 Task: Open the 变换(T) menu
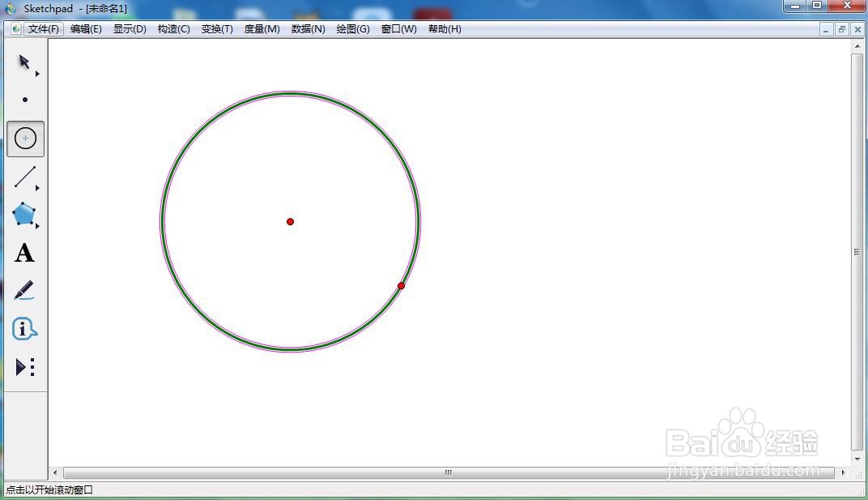(217, 29)
